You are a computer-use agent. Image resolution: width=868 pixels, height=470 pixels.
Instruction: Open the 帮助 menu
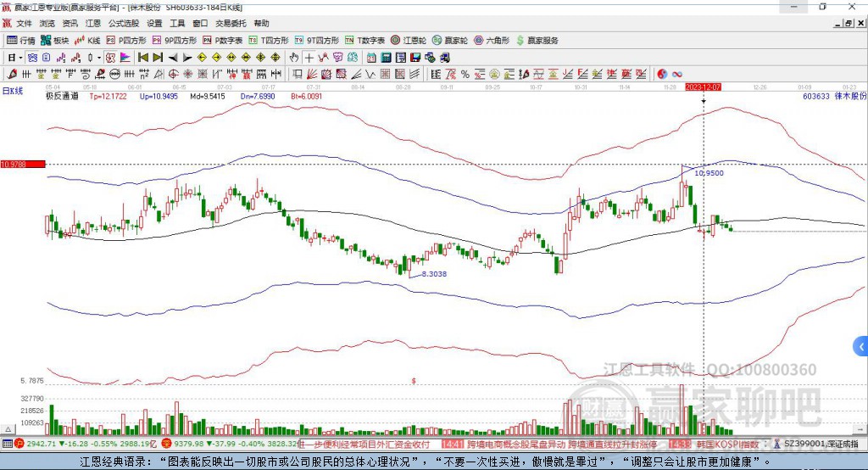click(261, 23)
